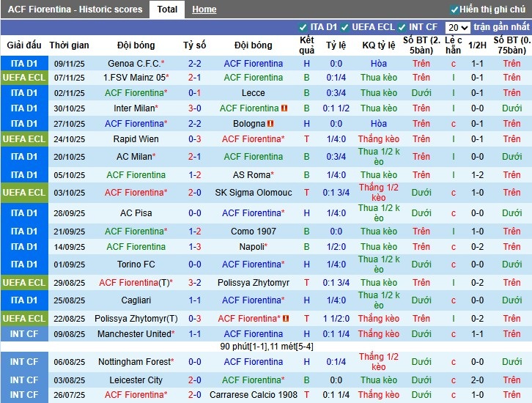Click red card icon beside Fiorentina in Inter Milan row

(284, 108)
